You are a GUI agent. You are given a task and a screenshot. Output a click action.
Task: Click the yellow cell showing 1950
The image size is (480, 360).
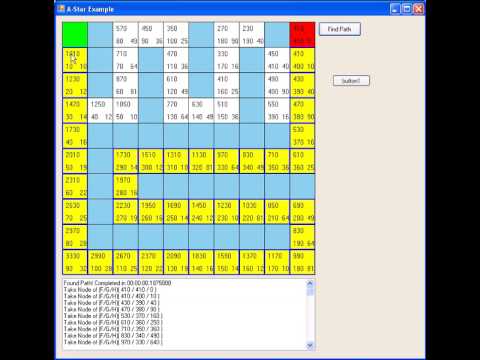[x=151, y=212]
